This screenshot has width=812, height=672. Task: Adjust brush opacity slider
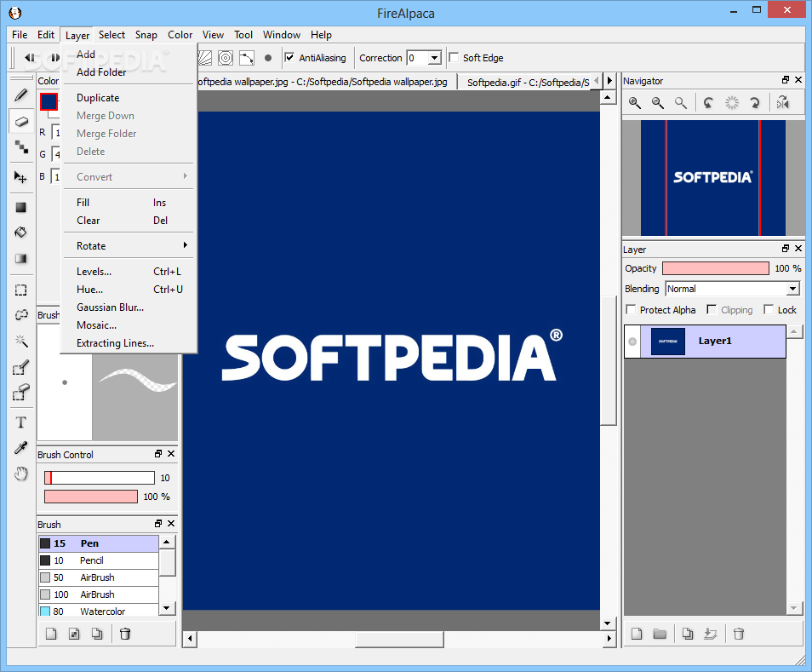(90, 497)
